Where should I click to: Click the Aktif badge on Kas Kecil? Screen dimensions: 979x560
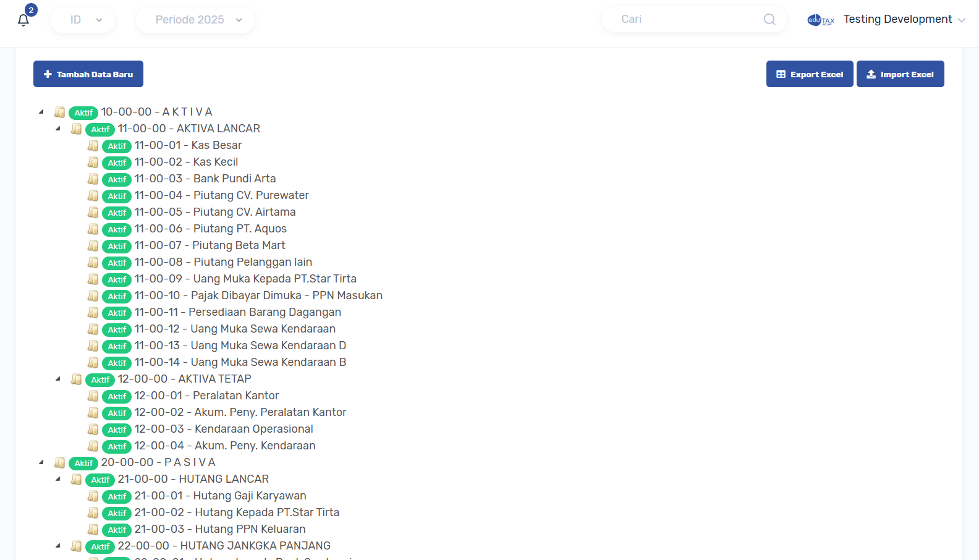(117, 163)
